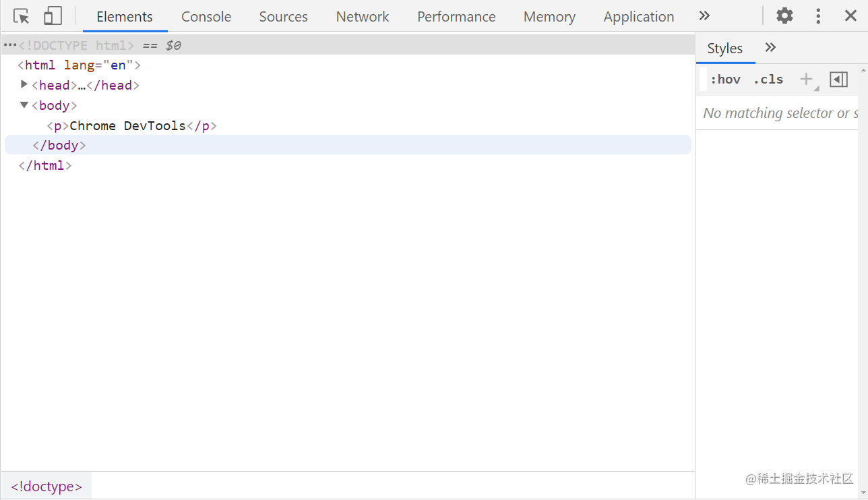Open the Network tab
868x500 pixels.
coord(363,17)
